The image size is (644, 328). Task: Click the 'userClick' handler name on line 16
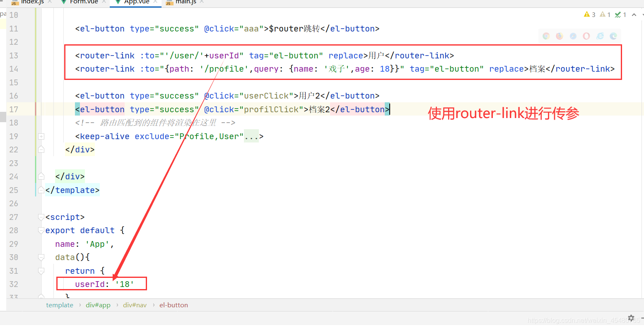tap(266, 96)
